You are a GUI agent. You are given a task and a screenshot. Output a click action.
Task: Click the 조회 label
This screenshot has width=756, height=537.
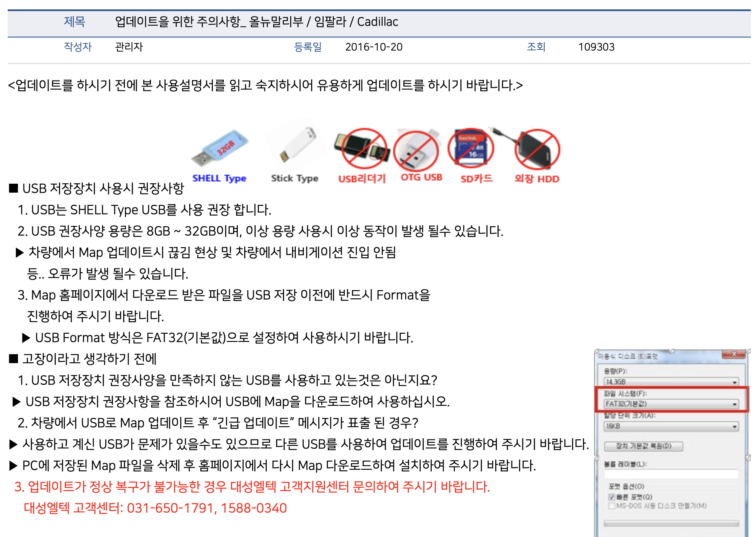(x=536, y=47)
